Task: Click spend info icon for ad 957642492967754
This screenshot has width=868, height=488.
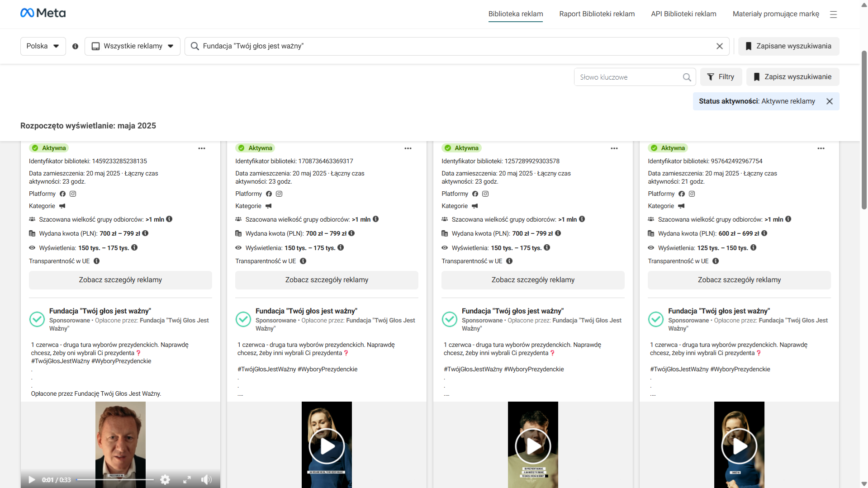Action: [x=764, y=233]
